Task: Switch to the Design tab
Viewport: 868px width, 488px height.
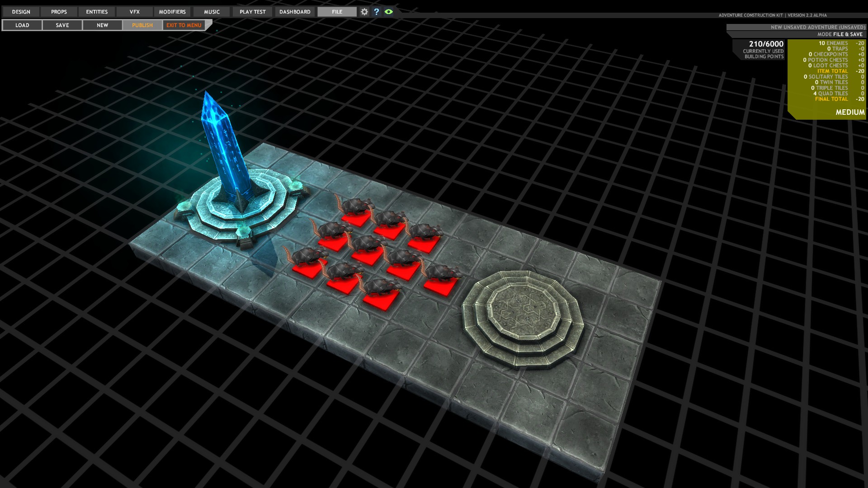Action: [21, 12]
